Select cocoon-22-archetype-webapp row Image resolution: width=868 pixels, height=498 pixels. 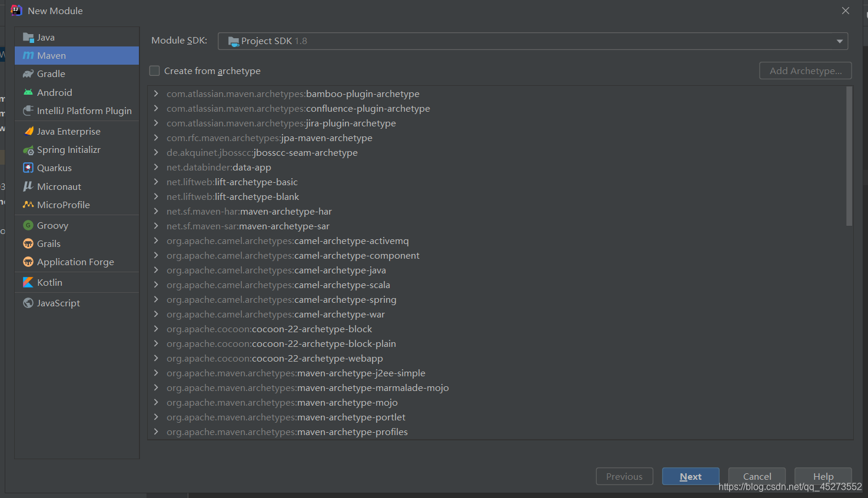click(496, 358)
